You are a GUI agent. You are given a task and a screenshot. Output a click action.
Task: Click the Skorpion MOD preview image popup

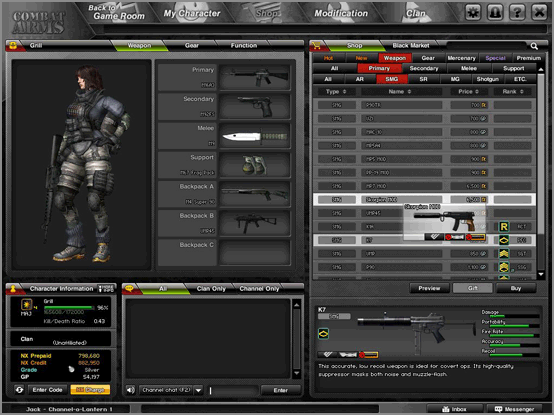point(444,222)
